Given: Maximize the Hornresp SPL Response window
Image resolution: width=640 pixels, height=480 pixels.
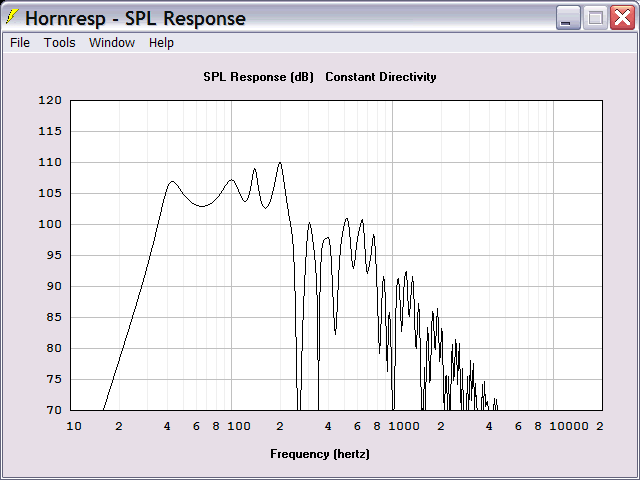Looking at the screenshot, I should click(595, 18).
